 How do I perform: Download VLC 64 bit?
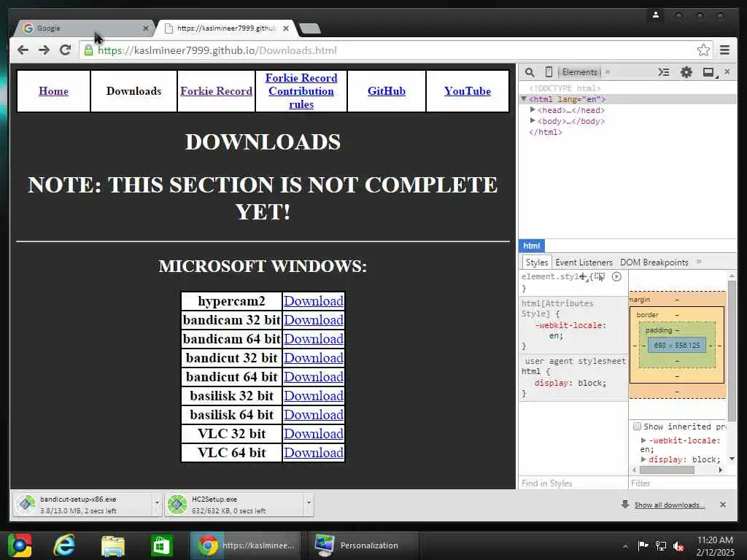314,453
